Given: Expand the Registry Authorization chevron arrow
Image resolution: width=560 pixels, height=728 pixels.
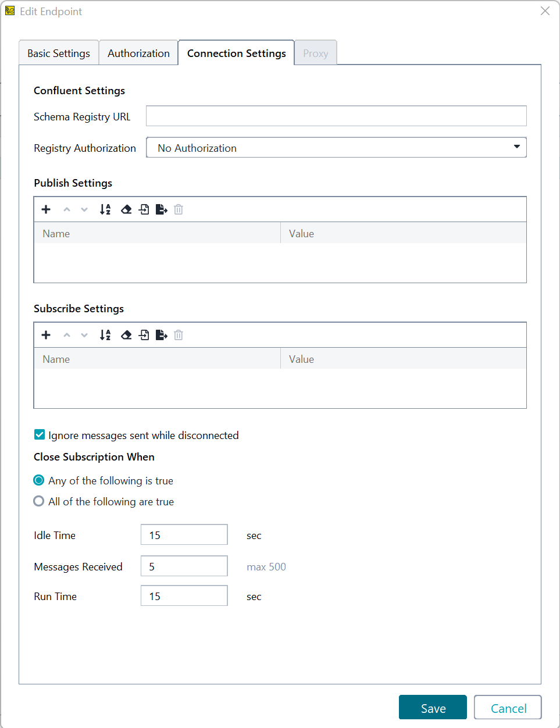Looking at the screenshot, I should tap(516, 147).
